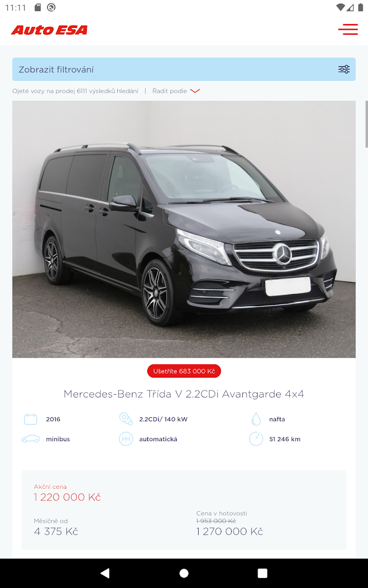This screenshot has width=368, height=588.
Task: Open the black Mercedes van photo
Action: 183,229
